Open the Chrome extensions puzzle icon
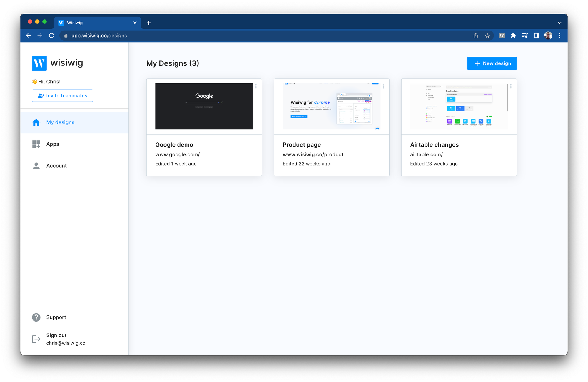The height and width of the screenshot is (382, 588). [x=513, y=36]
